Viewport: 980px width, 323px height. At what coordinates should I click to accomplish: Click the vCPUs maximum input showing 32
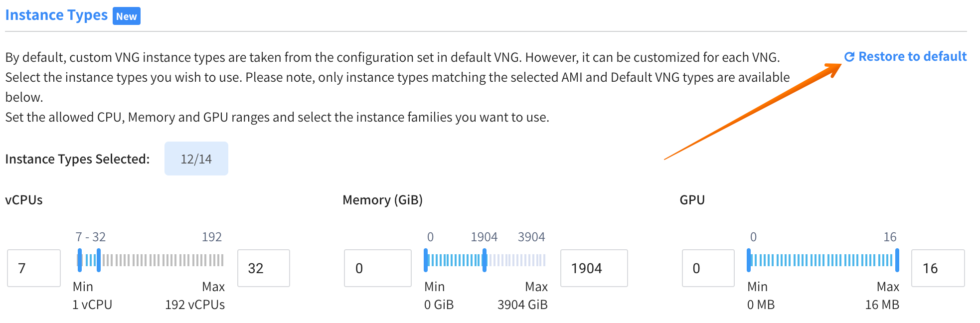tap(264, 268)
